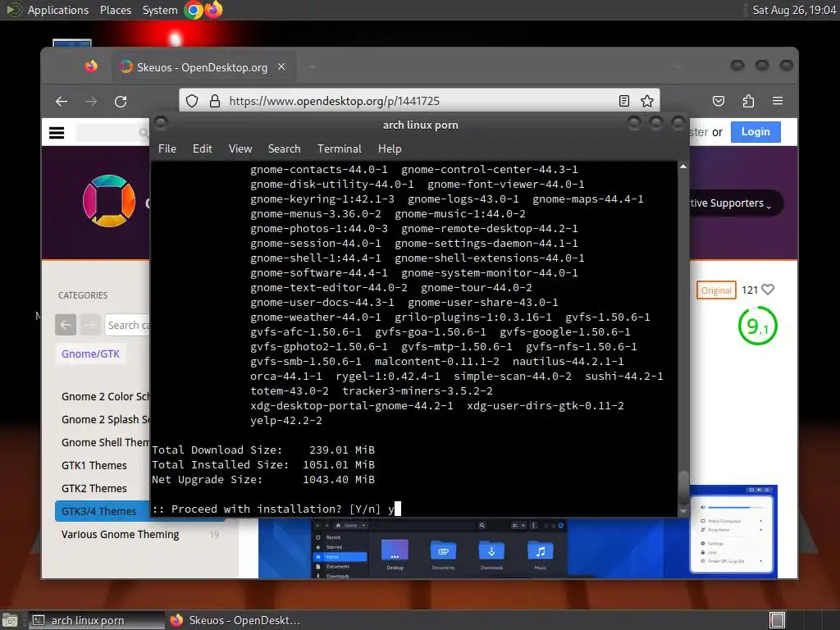Select the Gnome/GTK category breadcrumb
Image resolution: width=840 pixels, height=630 pixels.
pos(90,354)
